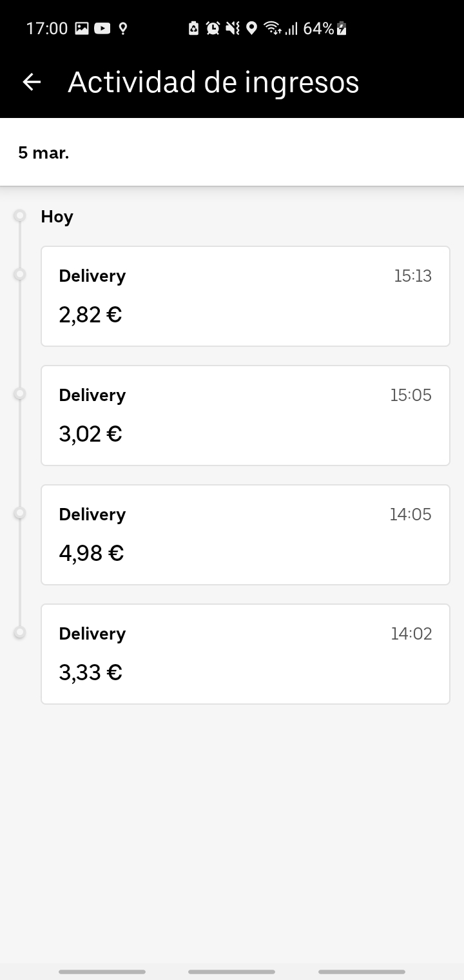Tap the location pin status icon
The width and height of the screenshot is (464, 980).
(x=252, y=28)
